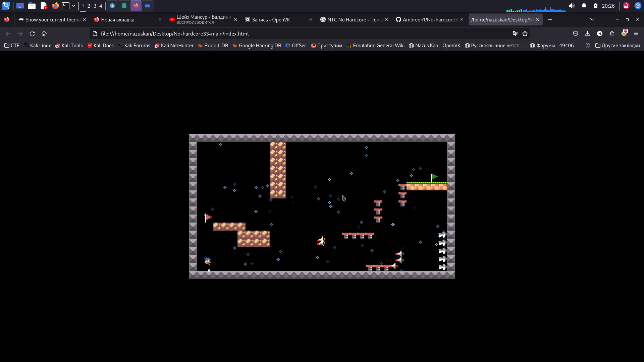644x362 pixels.
Task: Click the Firefox home button
Action: (x=44, y=34)
